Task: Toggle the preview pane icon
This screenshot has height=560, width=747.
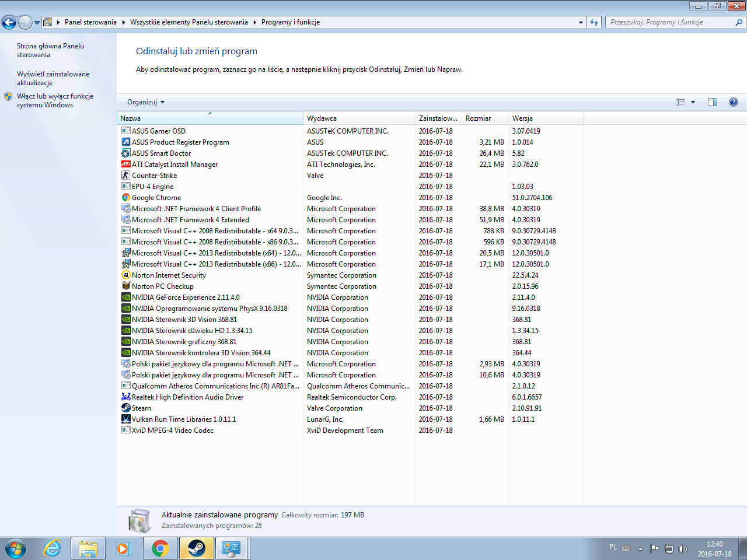Action: pos(713,102)
